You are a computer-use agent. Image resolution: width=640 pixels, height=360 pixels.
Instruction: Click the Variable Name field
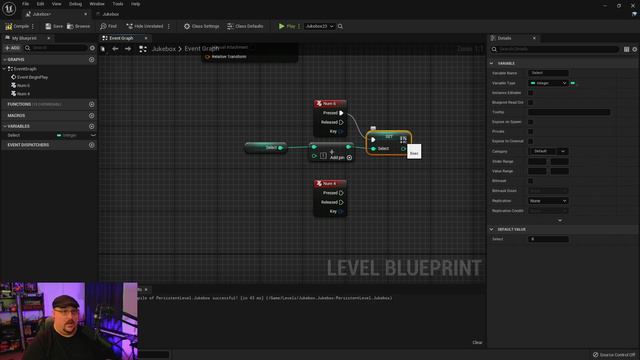(548, 73)
